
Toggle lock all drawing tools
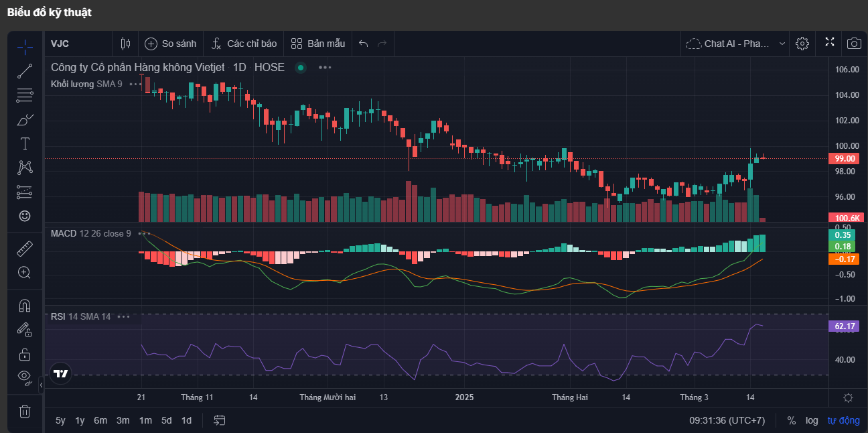pyautogui.click(x=25, y=354)
